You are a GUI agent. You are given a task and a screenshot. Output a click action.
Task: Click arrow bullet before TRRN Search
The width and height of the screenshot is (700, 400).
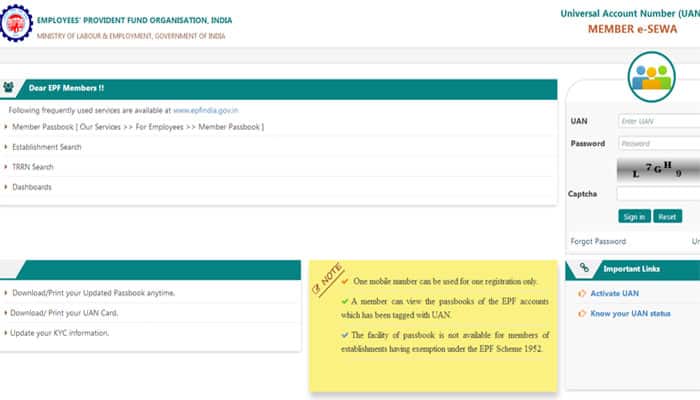point(6,167)
